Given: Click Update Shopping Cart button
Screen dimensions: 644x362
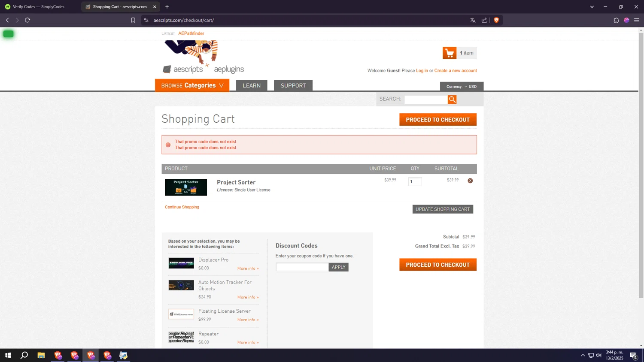Looking at the screenshot, I should point(443,209).
